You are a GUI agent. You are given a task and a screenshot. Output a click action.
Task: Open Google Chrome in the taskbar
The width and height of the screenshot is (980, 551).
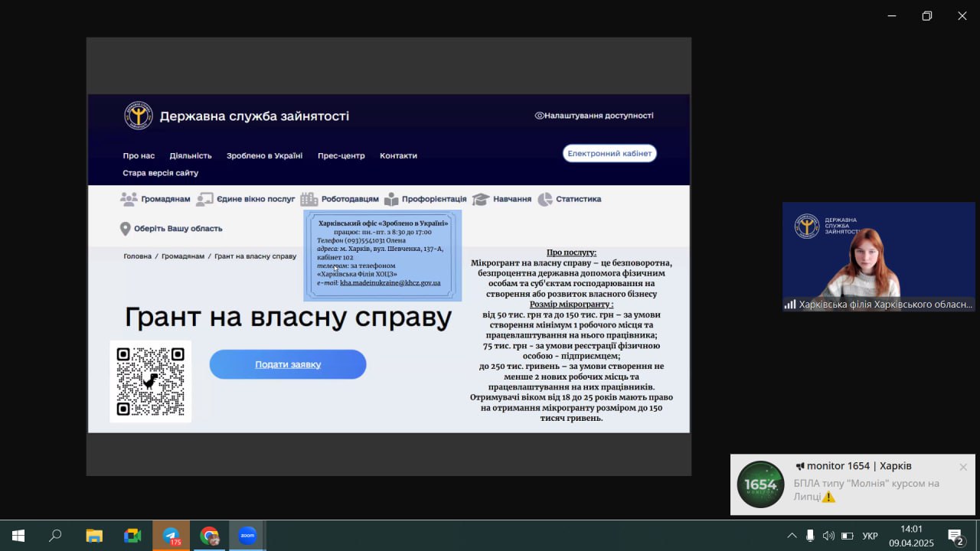tap(209, 536)
